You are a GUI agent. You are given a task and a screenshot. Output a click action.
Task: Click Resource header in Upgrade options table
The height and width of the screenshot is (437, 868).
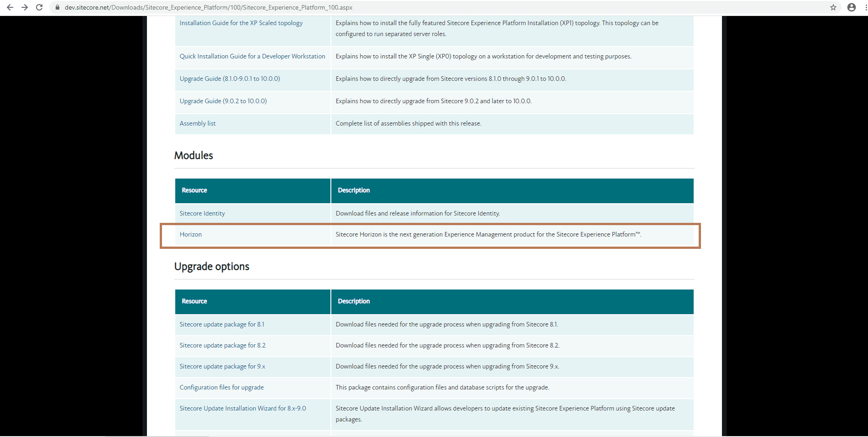[x=194, y=301]
